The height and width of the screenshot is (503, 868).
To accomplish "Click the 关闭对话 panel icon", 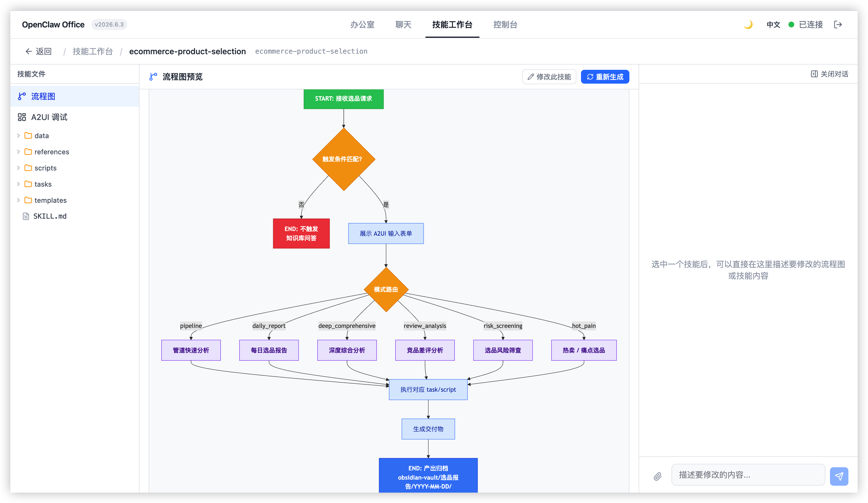I will (814, 74).
